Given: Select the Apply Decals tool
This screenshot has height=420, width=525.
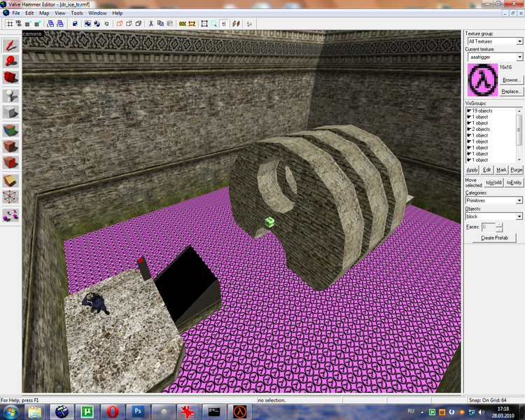Looking at the screenshot, I should 10,162.
